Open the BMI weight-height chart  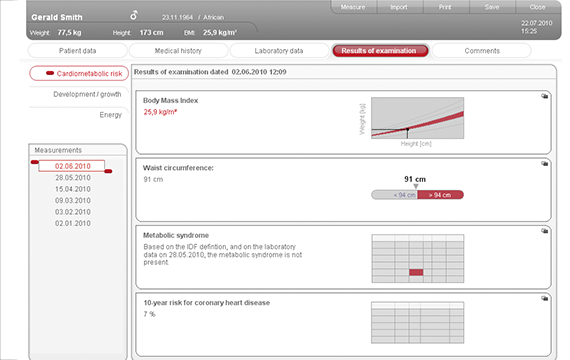pos(417,118)
